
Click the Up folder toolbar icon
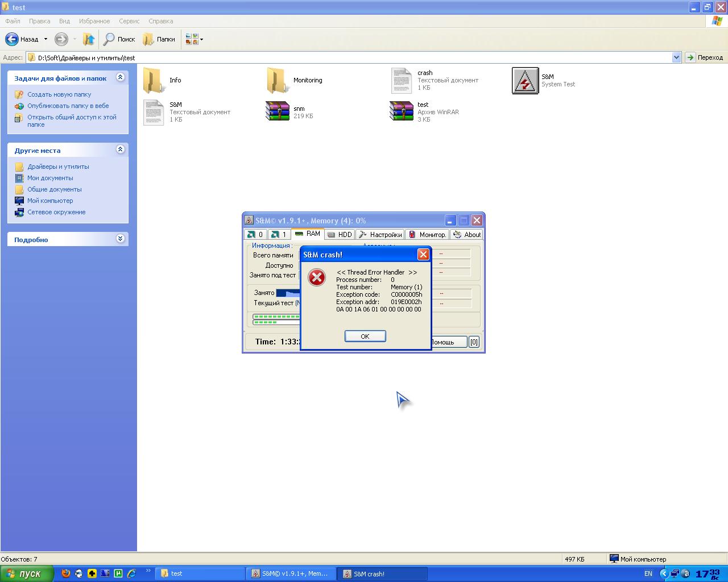pos(89,39)
